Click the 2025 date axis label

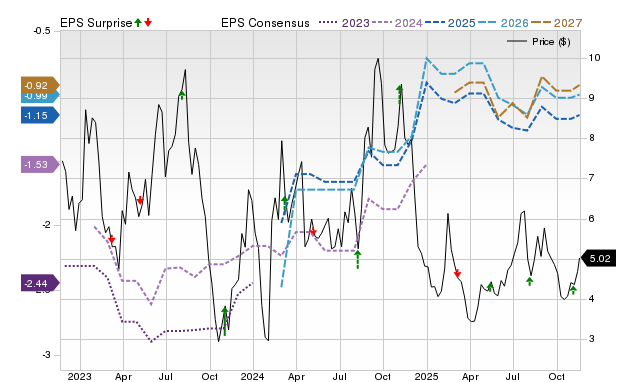427,376
